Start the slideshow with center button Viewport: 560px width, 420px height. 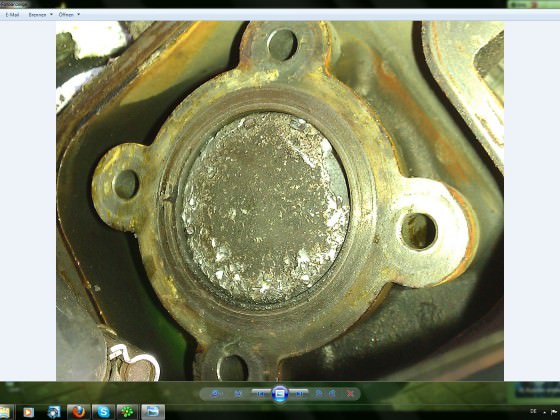(x=280, y=394)
